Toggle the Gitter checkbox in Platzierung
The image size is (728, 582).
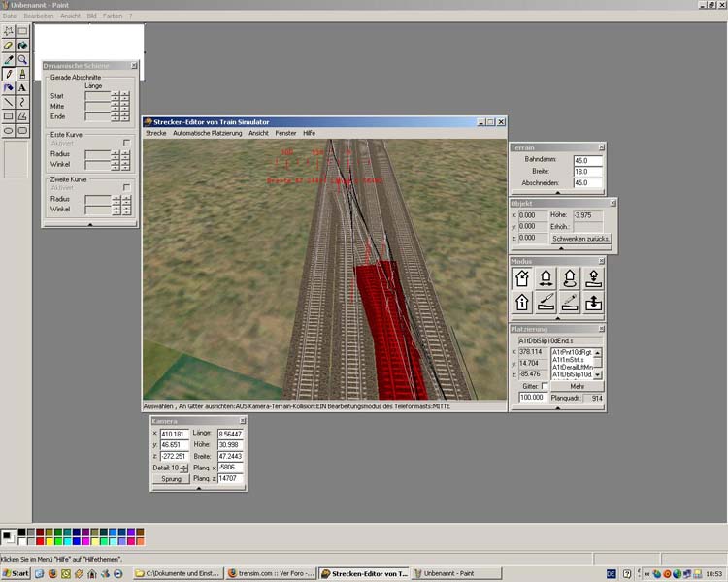(545, 386)
